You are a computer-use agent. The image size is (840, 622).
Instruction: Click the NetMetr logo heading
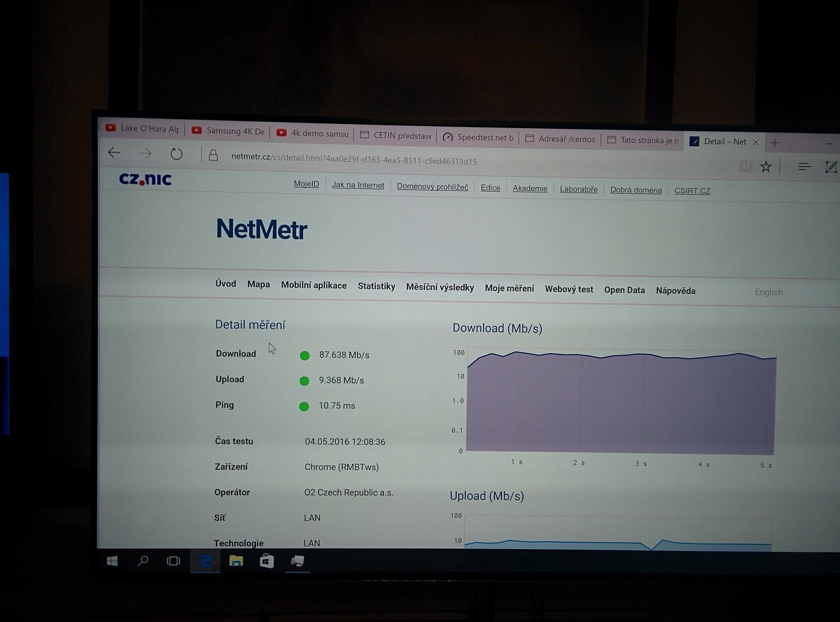coord(261,229)
